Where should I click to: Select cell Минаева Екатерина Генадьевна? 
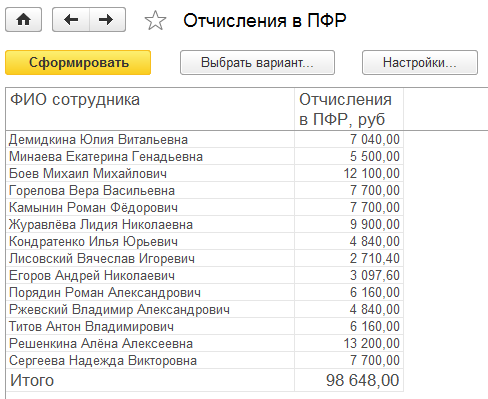pyautogui.click(x=150, y=156)
